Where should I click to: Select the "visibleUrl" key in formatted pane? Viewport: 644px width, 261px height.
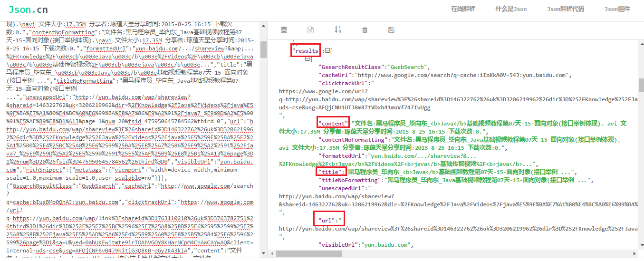point(339,245)
